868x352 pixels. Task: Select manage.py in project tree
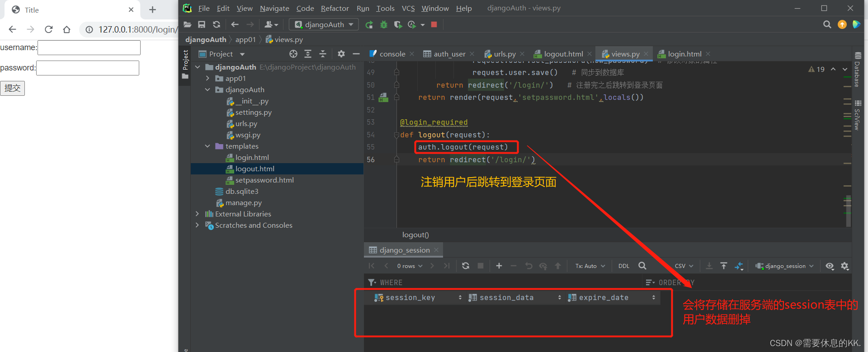pos(244,202)
